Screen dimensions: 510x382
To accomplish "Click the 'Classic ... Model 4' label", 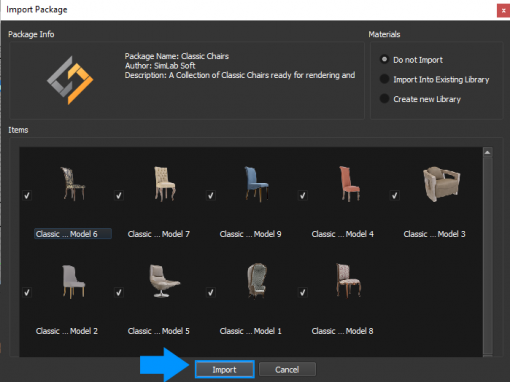I will click(x=343, y=234).
